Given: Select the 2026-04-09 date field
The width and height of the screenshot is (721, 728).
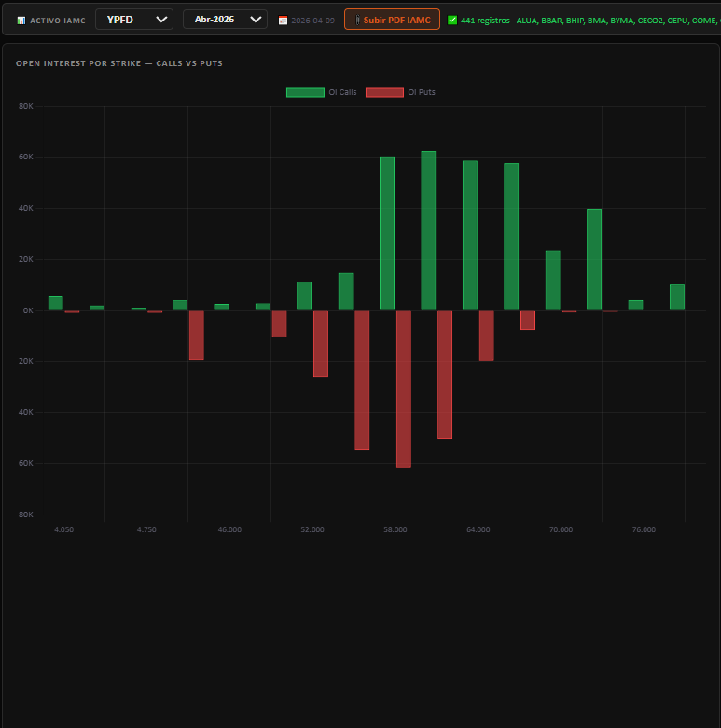Looking at the screenshot, I should [x=312, y=21].
